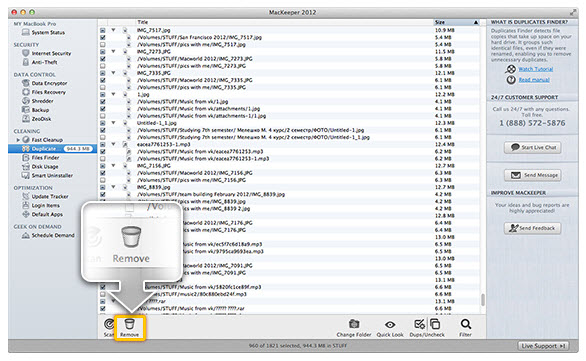Toggle checkbox for pics with me/IMG_7335.JPG

[102, 87]
